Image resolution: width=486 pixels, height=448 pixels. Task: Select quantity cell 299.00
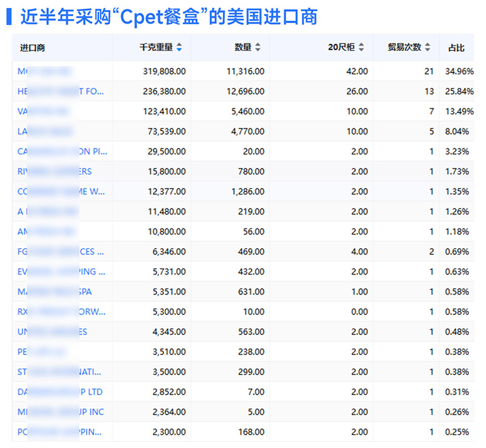click(252, 372)
